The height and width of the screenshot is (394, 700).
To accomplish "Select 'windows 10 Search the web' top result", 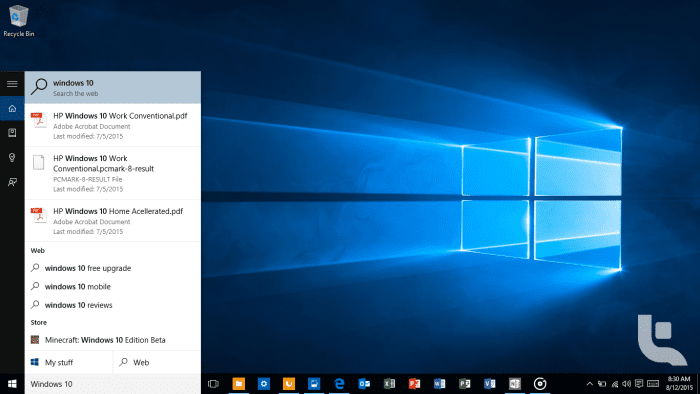I will (x=112, y=87).
